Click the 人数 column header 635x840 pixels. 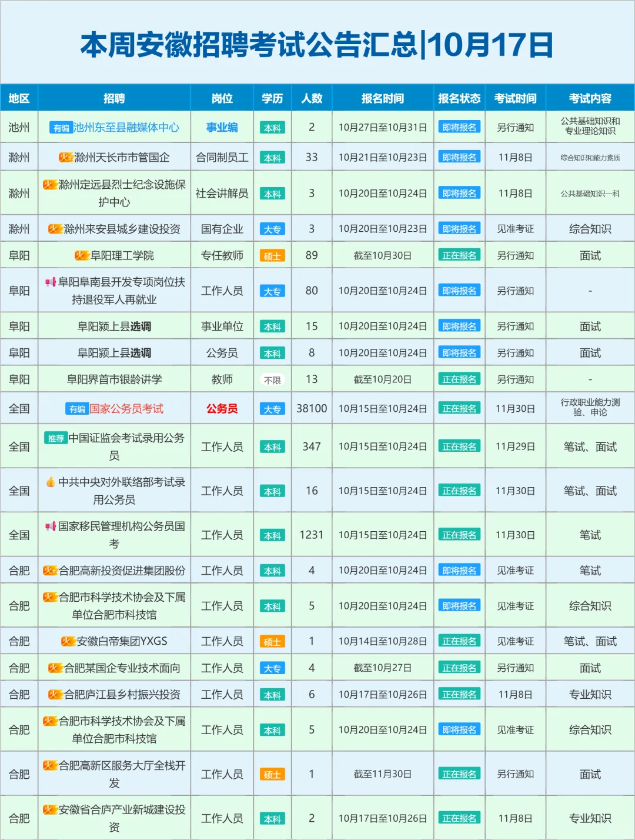pos(312,98)
